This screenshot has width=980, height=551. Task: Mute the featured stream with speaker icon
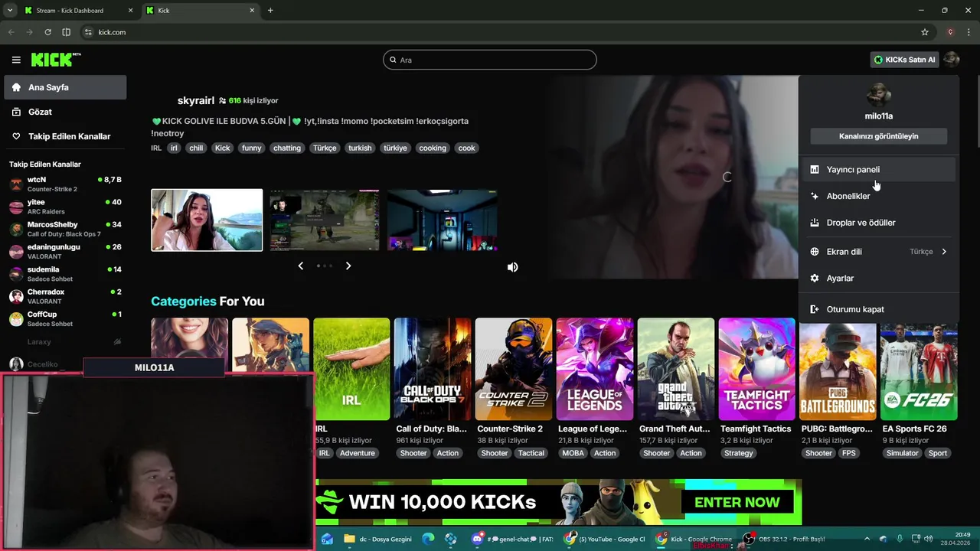pyautogui.click(x=512, y=267)
